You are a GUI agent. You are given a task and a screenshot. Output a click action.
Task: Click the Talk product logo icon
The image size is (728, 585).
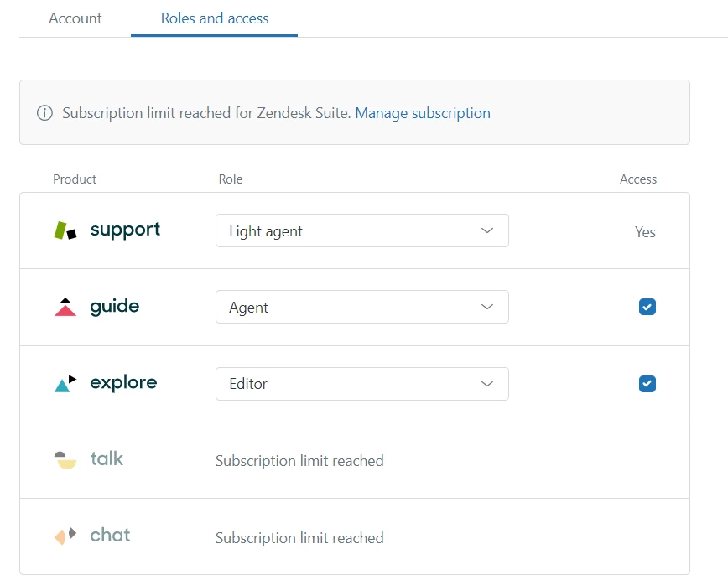65,459
